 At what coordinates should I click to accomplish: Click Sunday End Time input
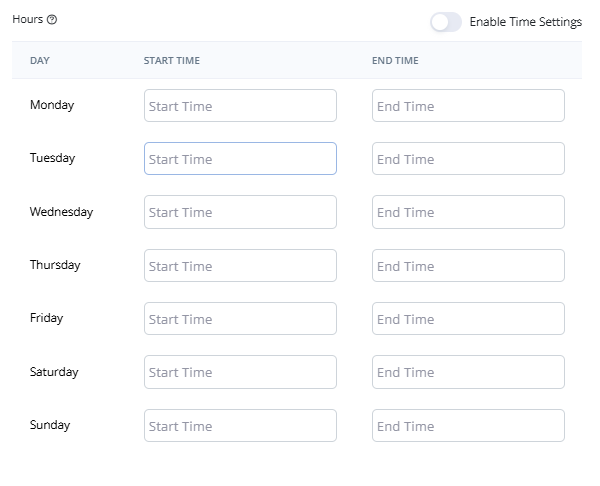468,426
